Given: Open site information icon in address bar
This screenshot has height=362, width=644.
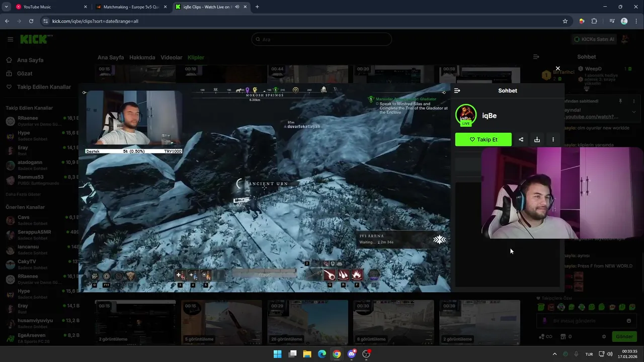Looking at the screenshot, I should tap(45, 21).
